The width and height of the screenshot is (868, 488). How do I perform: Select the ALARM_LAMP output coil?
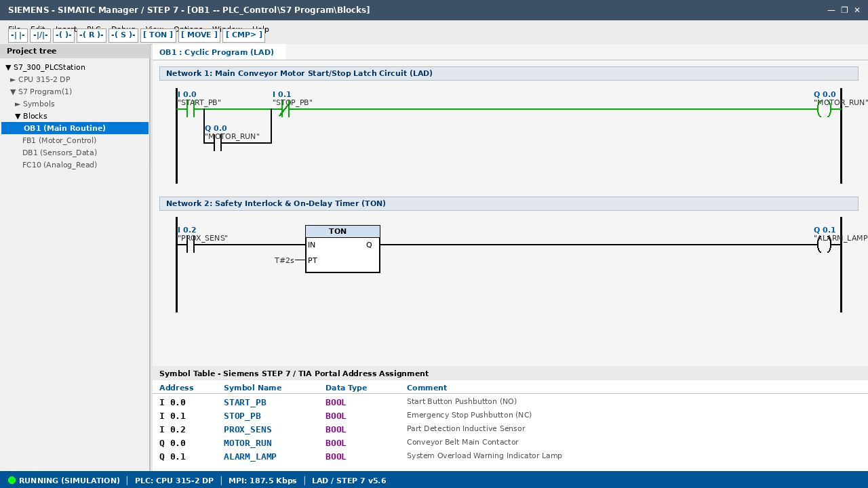click(x=824, y=245)
